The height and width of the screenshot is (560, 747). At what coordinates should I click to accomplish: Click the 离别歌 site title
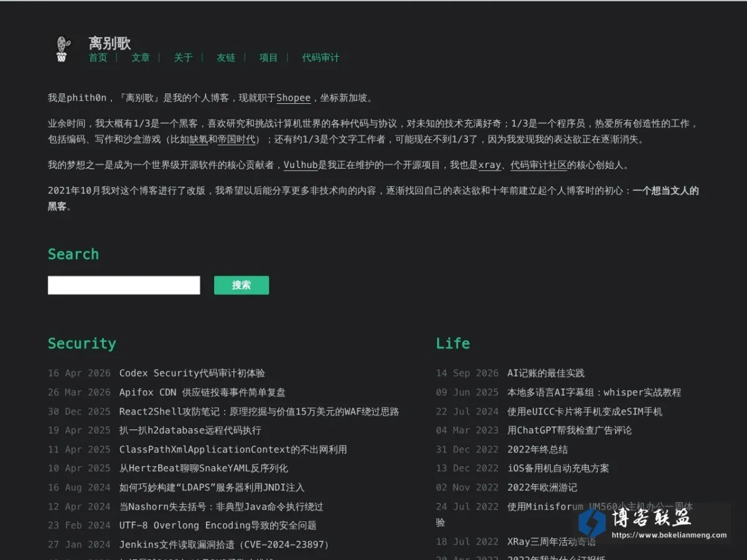pos(110,43)
